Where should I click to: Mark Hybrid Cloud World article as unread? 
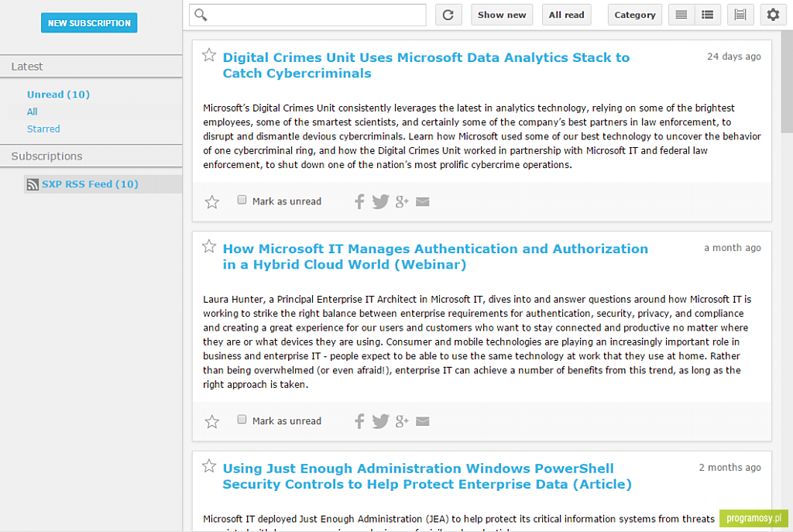[x=242, y=419]
